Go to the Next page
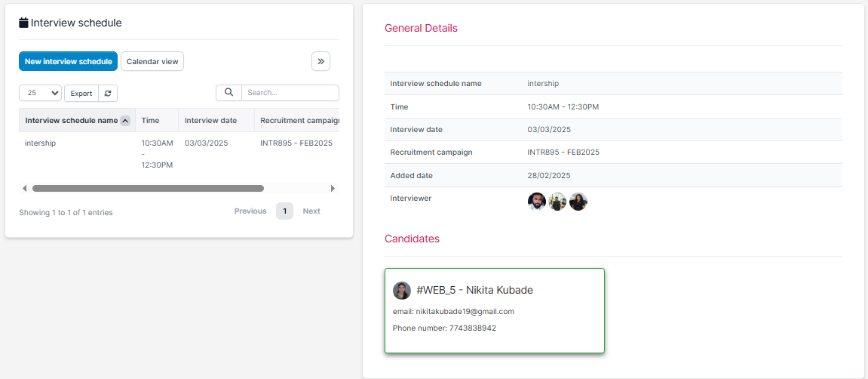 point(311,211)
